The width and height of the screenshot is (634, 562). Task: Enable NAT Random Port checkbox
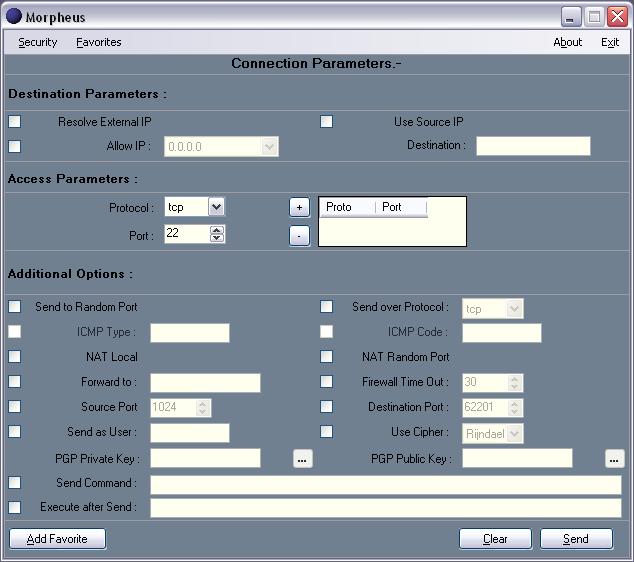point(326,357)
